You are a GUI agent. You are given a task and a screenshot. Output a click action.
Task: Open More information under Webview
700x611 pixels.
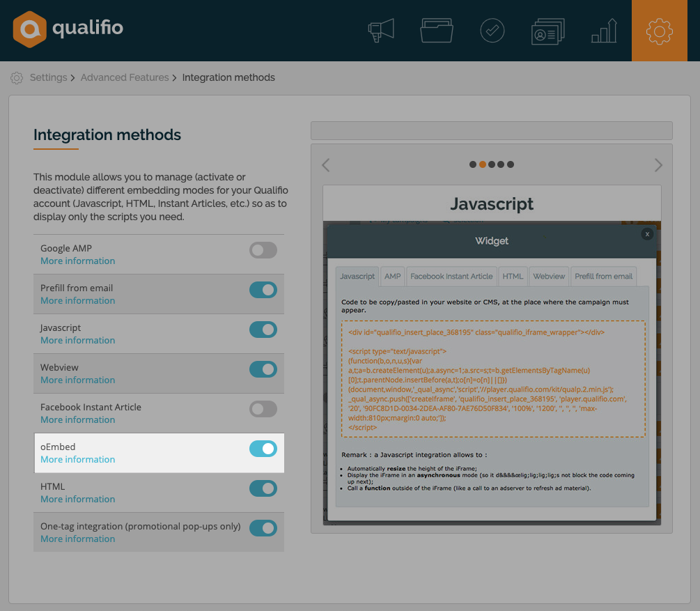pos(78,380)
